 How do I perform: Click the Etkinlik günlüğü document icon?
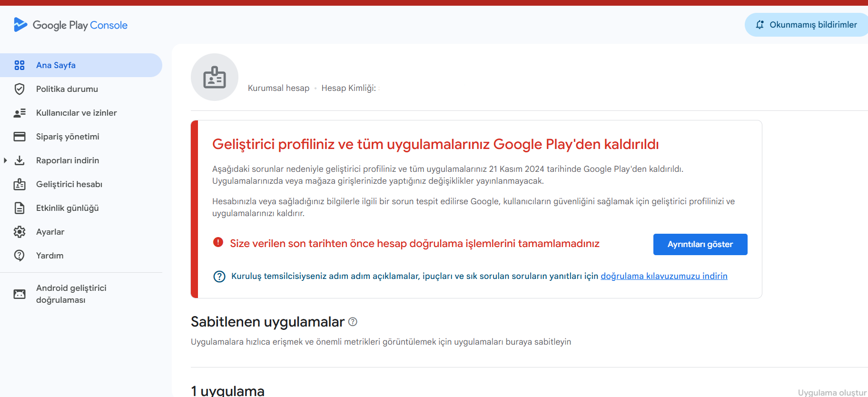click(20, 208)
